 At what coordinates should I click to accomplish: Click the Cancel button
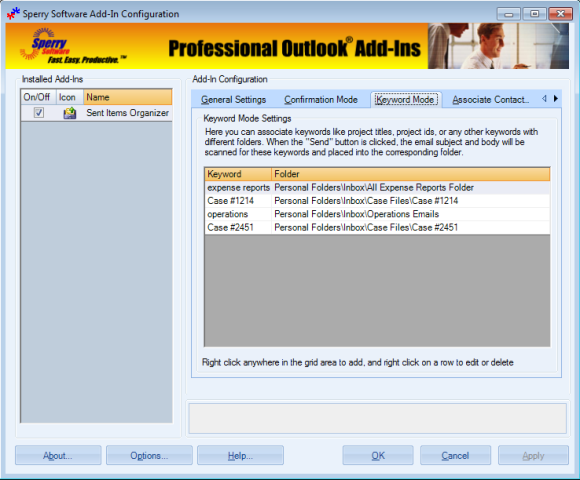click(455, 455)
